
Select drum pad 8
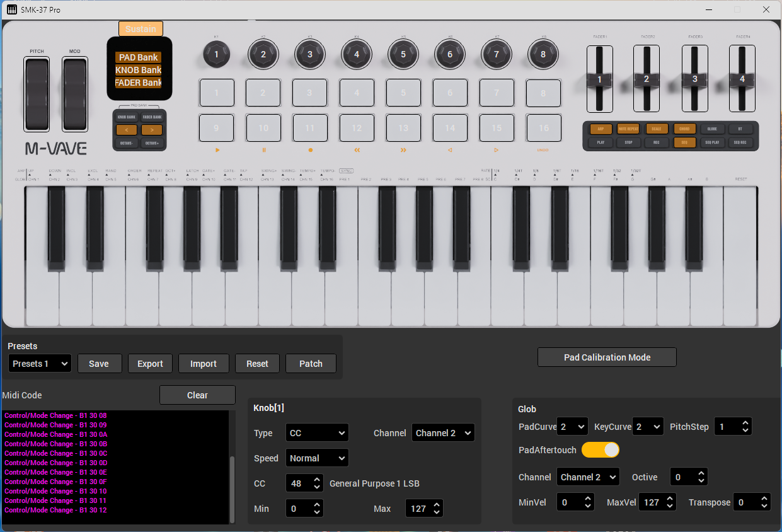click(x=543, y=93)
